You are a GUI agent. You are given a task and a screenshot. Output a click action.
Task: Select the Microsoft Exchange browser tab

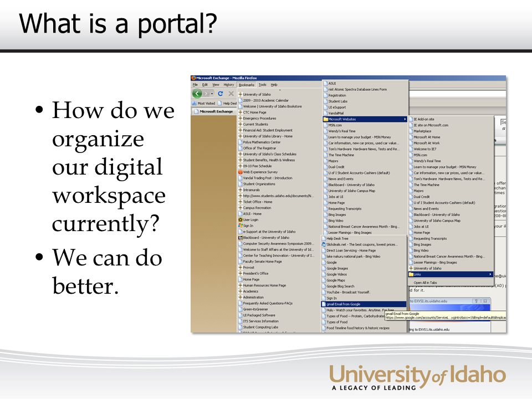pyautogui.click(x=214, y=111)
